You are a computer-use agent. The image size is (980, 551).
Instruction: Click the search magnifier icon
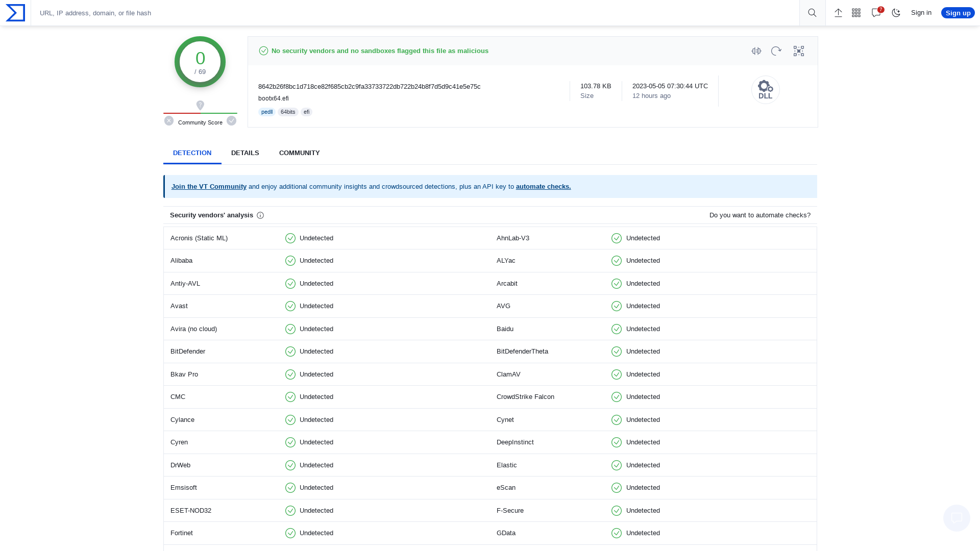tap(812, 13)
